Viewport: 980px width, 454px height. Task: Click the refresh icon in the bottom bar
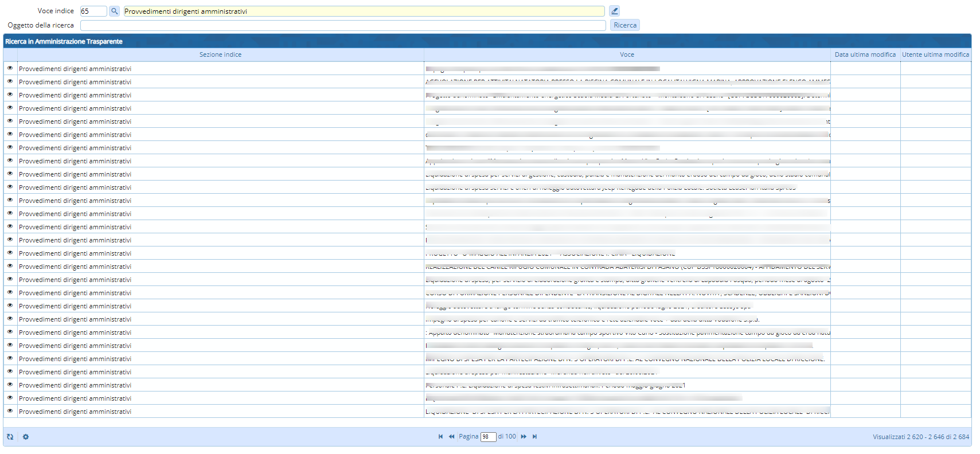(x=10, y=437)
